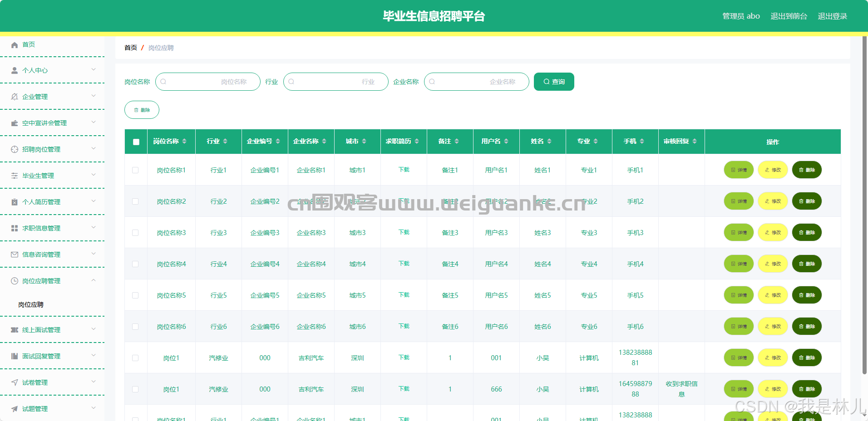The height and width of the screenshot is (421, 868).
Task: Check the row checkbox for user 001 岗位1
Action: 135,358
